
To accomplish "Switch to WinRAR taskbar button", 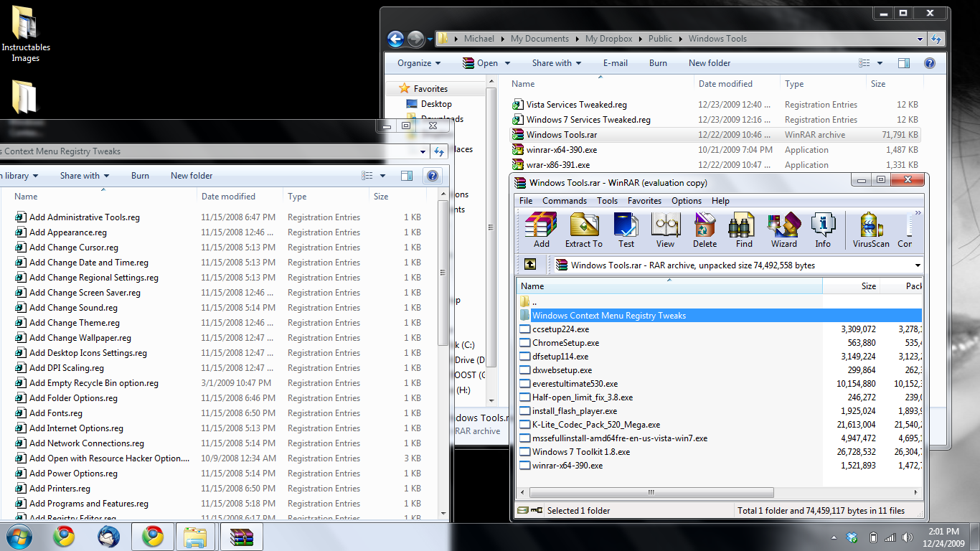I will click(x=241, y=537).
